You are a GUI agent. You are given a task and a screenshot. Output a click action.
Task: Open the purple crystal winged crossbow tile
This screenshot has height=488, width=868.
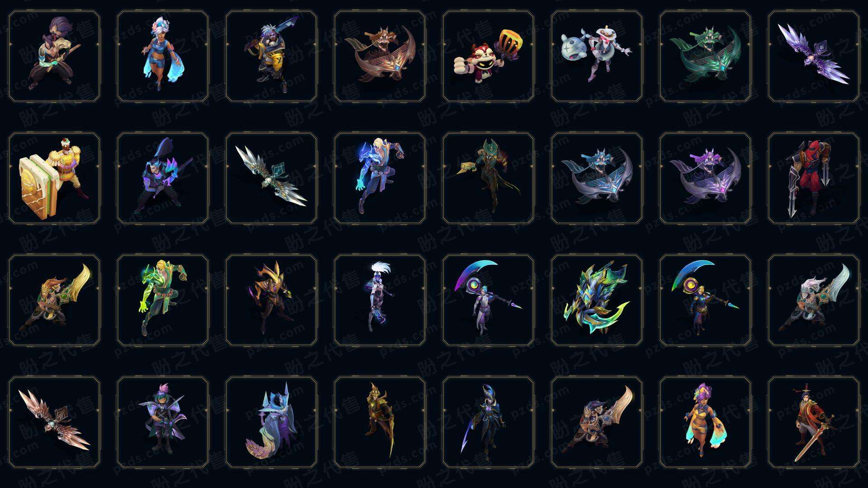[814, 56]
